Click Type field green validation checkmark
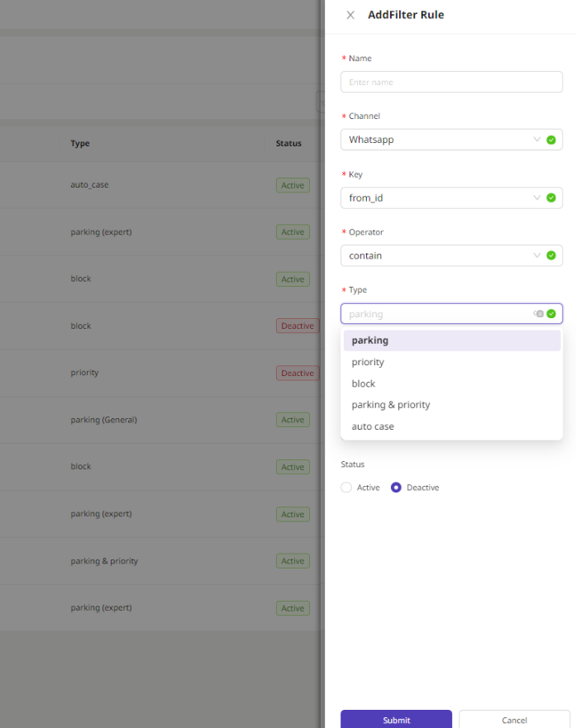The width and height of the screenshot is (576, 728). click(x=551, y=314)
